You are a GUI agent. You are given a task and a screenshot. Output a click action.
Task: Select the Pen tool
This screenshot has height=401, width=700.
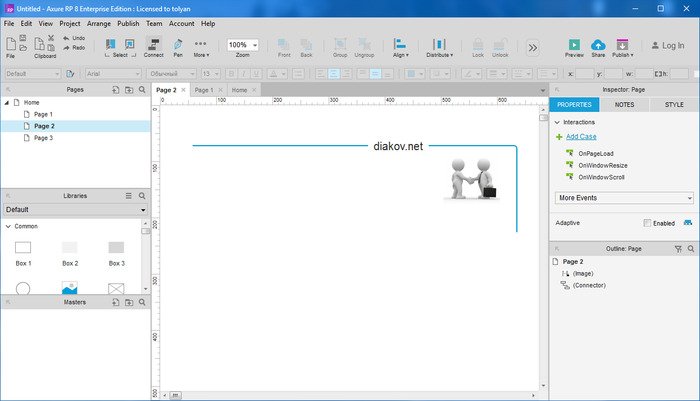click(x=178, y=44)
